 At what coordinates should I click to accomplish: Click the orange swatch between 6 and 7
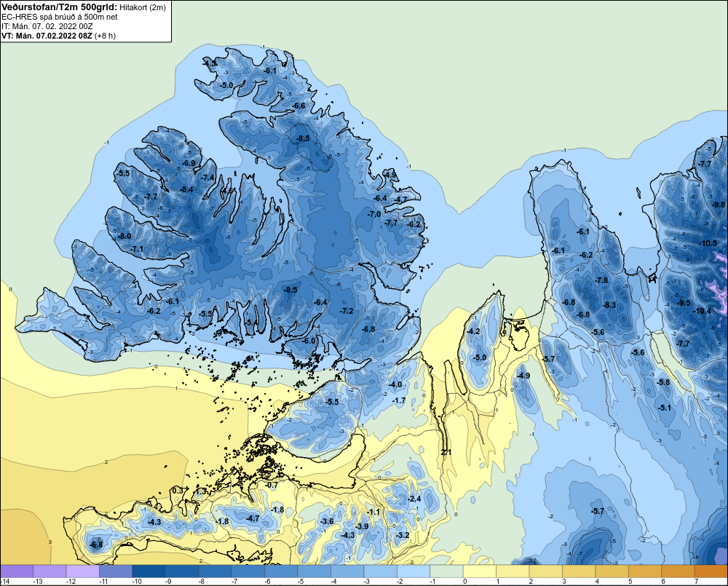pyautogui.click(x=678, y=571)
